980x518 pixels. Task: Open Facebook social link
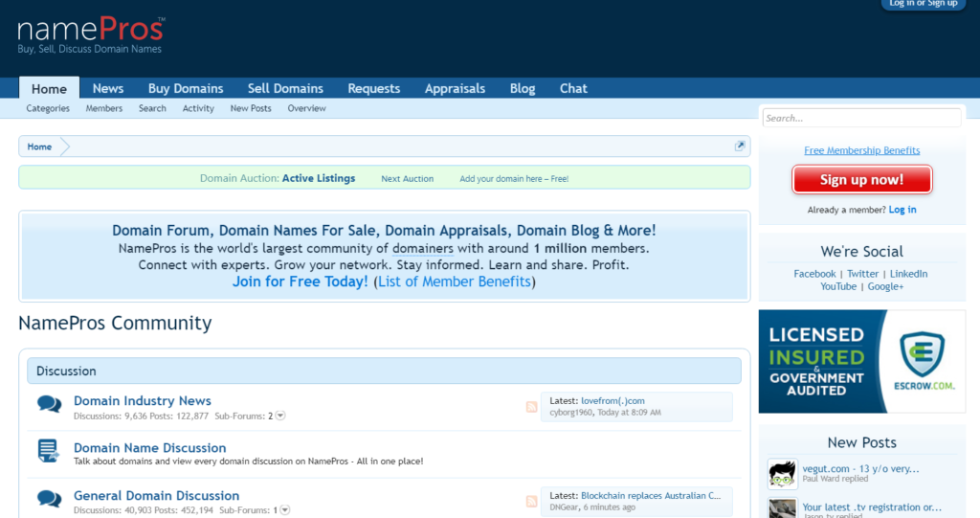point(814,274)
